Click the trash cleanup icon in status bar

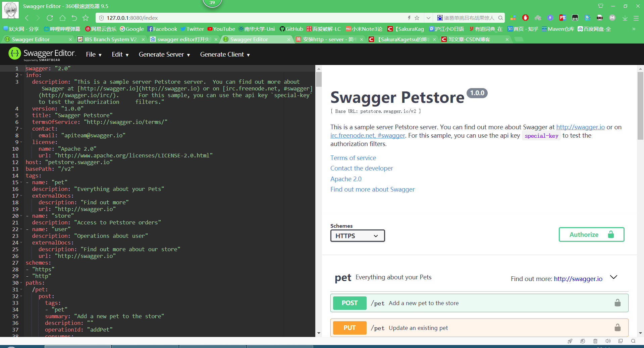tap(595, 341)
